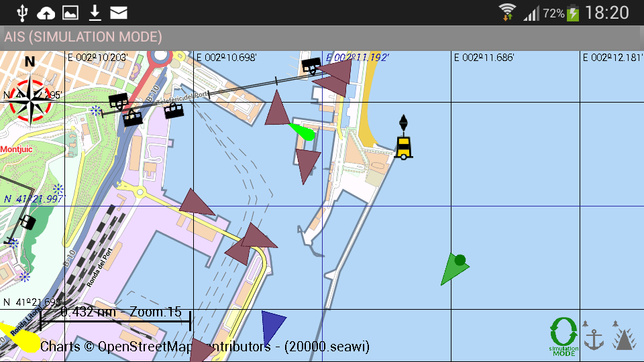Screen dimensions: 644x362
Task: Select the blue vessel triangle near the scale bar
Action: point(272,327)
